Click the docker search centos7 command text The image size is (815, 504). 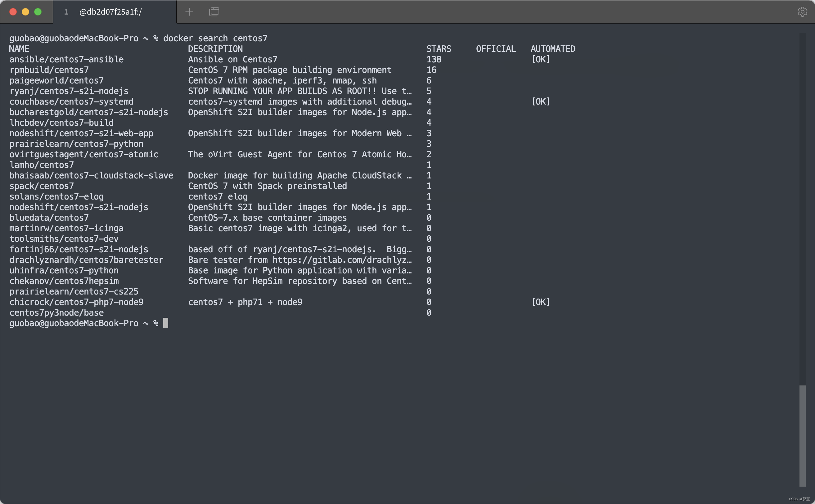[216, 38]
